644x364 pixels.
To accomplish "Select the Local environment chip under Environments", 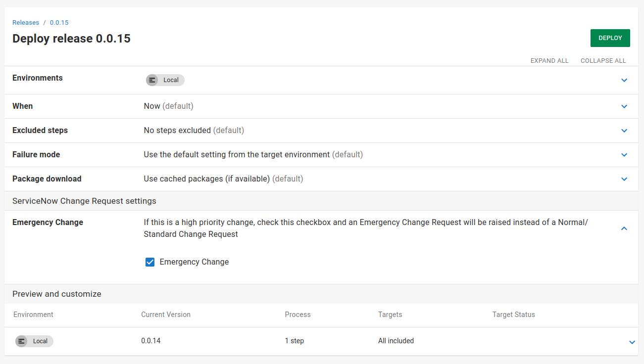I will 165,80.
